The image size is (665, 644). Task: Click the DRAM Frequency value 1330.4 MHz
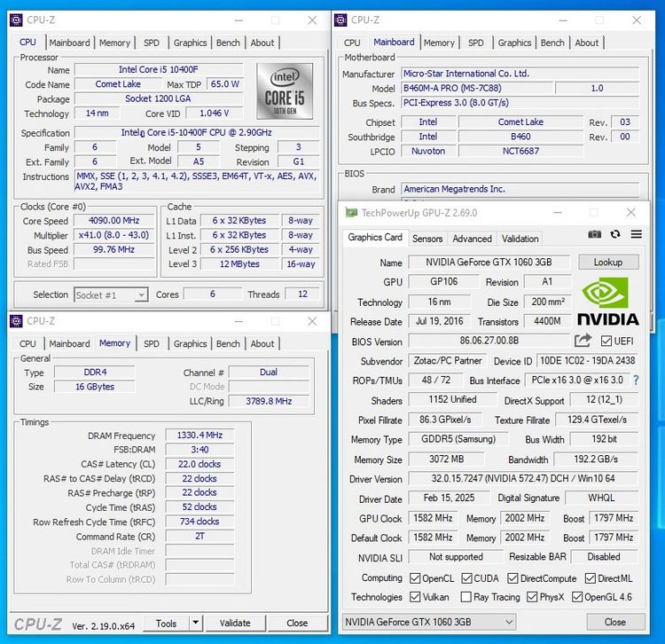[199, 436]
